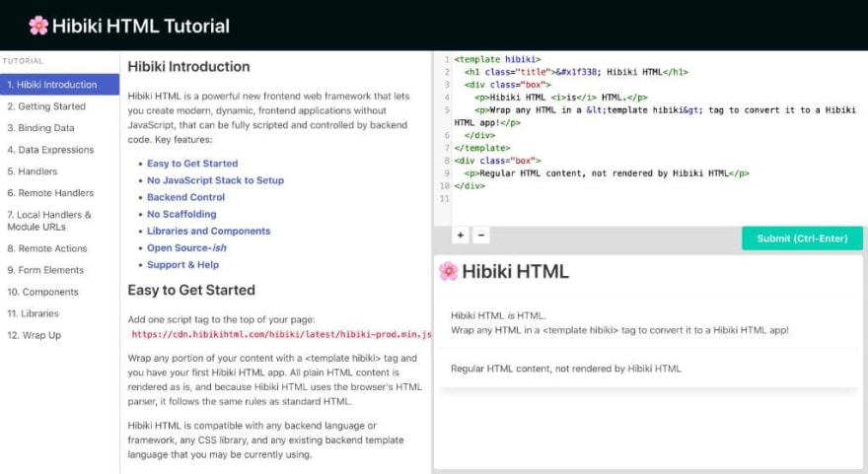Open 8. Remote Actions lesson
This screenshot has height=474, width=868.
coord(47,248)
